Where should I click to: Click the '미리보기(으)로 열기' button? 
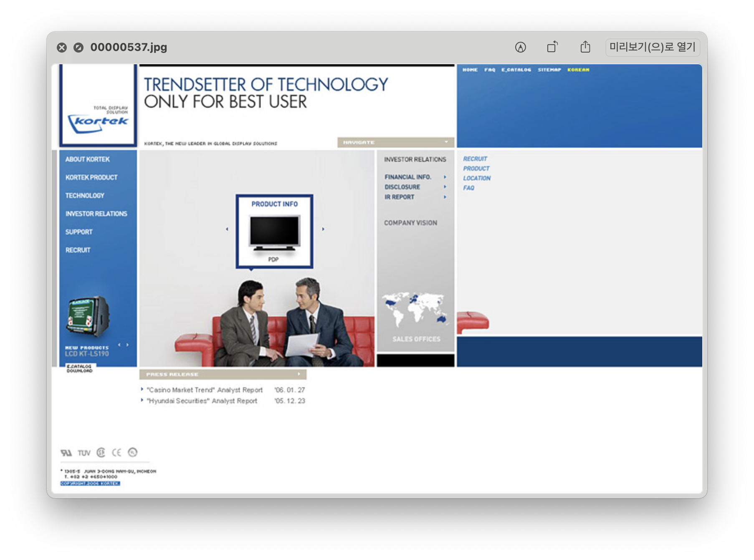pyautogui.click(x=653, y=47)
